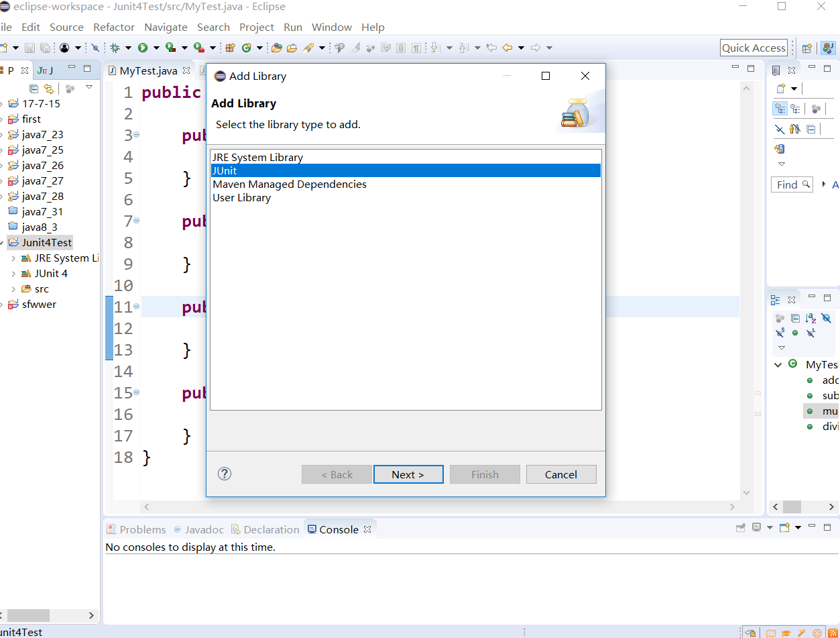Open the Window menu

pos(332,27)
